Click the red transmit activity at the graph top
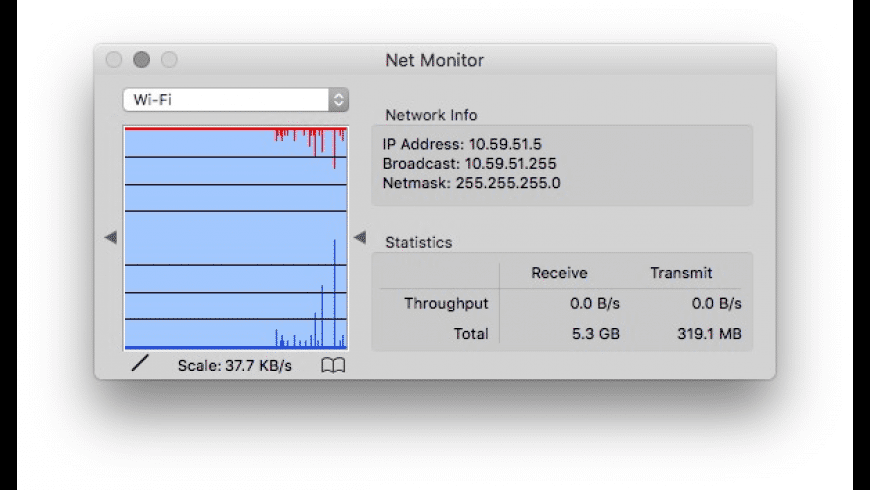Screen dimensions: 870x490 pyautogui.click(x=310, y=134)
